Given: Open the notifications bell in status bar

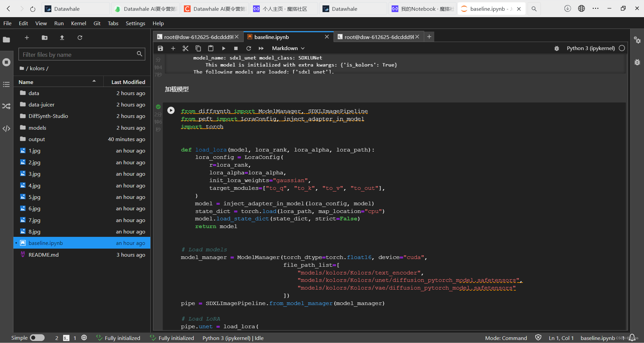Looking at the screenshot, I should (632, 337).
